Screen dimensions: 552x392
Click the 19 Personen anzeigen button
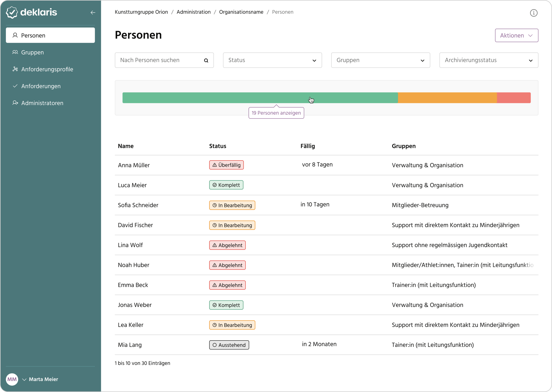tap(276, 113)
